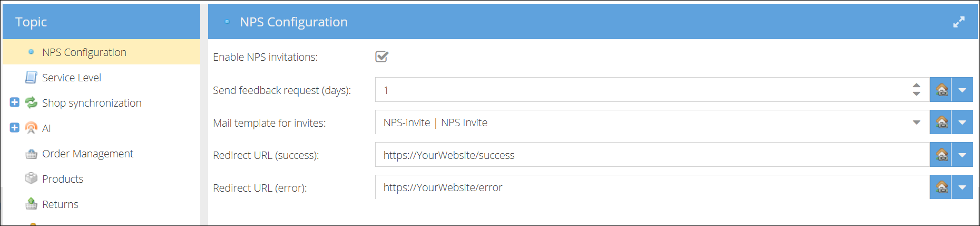The width and height of the screenshot is (980, 226).
Task: Expand the AI tree node
Action: 15,128
